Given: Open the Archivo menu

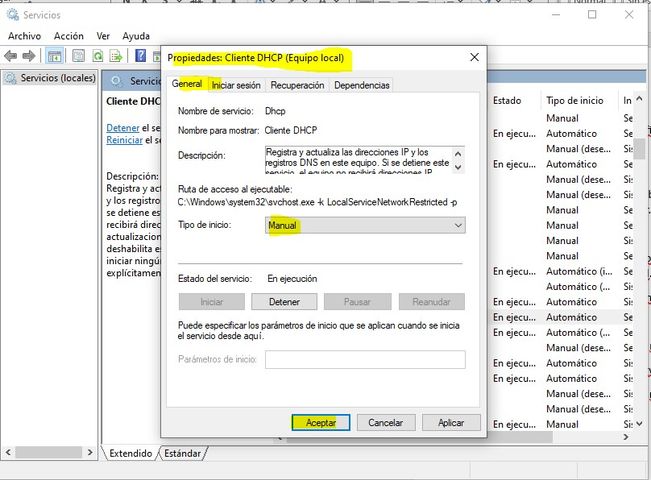Looking at the screenshot, I should [24, 36].
